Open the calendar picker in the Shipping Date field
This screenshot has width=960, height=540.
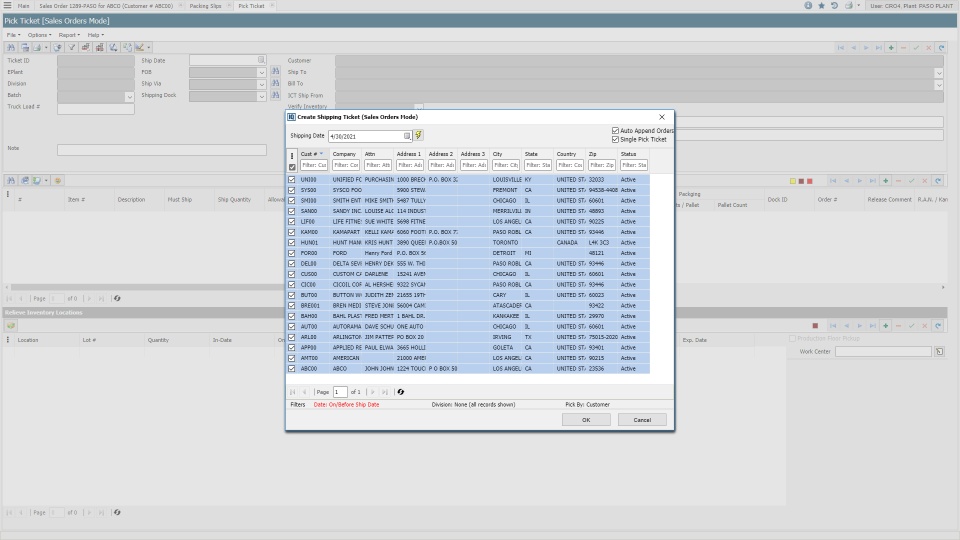click(407, 136)
